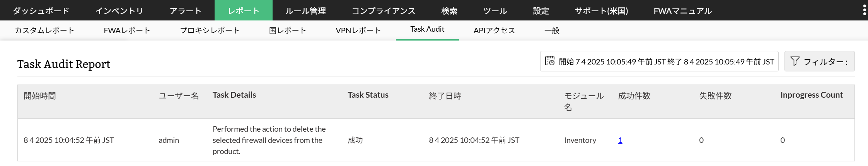This screenshot has width=868, height=166.
Task: Open 設定 from the top bar
Action: point(541,10)
